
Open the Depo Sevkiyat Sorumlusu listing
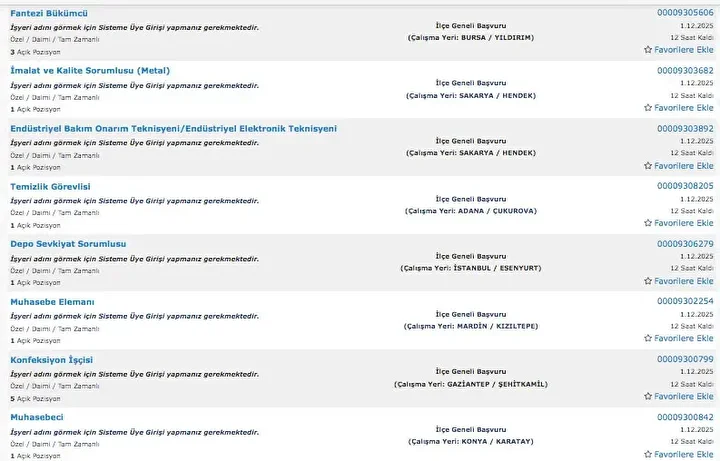[x=68, y=244]
